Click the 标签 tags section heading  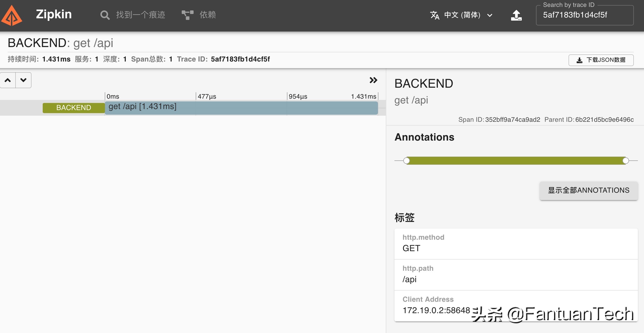[404, 218]
